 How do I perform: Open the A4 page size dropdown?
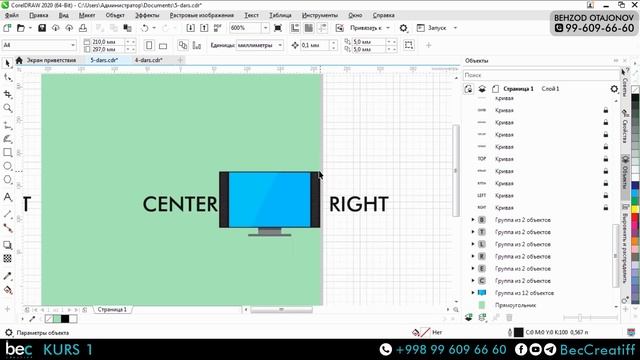pos(73,45)
